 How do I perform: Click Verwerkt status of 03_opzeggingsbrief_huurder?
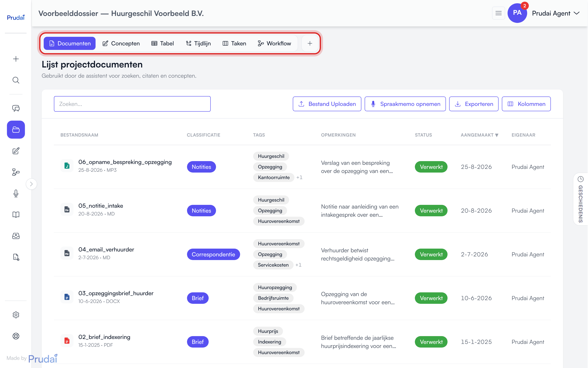click(431, 298)
